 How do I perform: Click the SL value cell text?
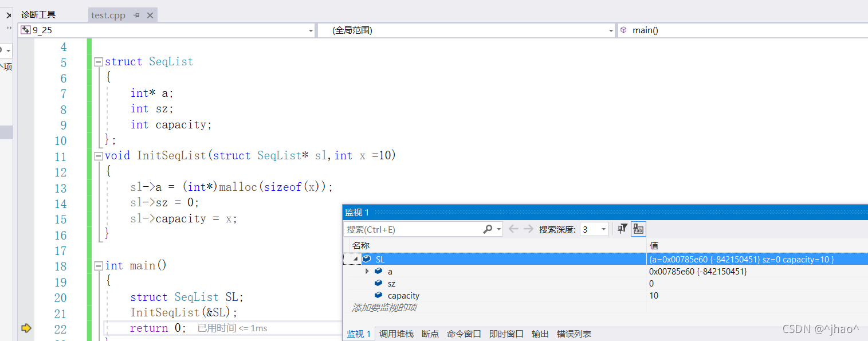741,259
